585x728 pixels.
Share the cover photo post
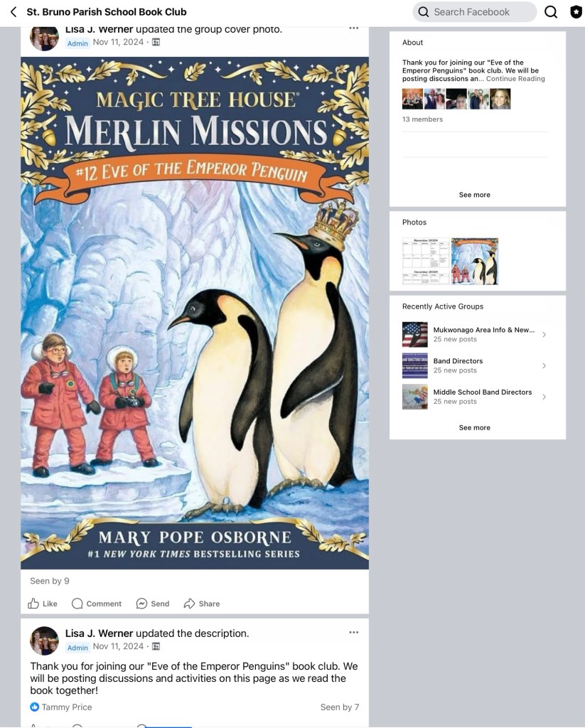pos(202,604)
